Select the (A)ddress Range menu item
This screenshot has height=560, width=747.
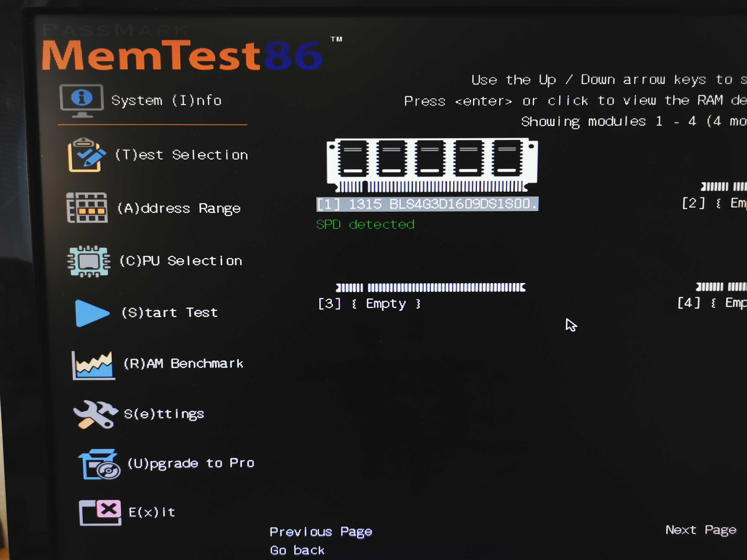point(179,209)
